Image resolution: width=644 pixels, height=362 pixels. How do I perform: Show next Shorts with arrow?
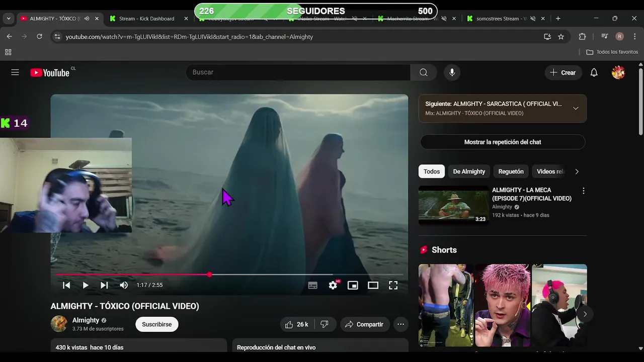point(585,314)
